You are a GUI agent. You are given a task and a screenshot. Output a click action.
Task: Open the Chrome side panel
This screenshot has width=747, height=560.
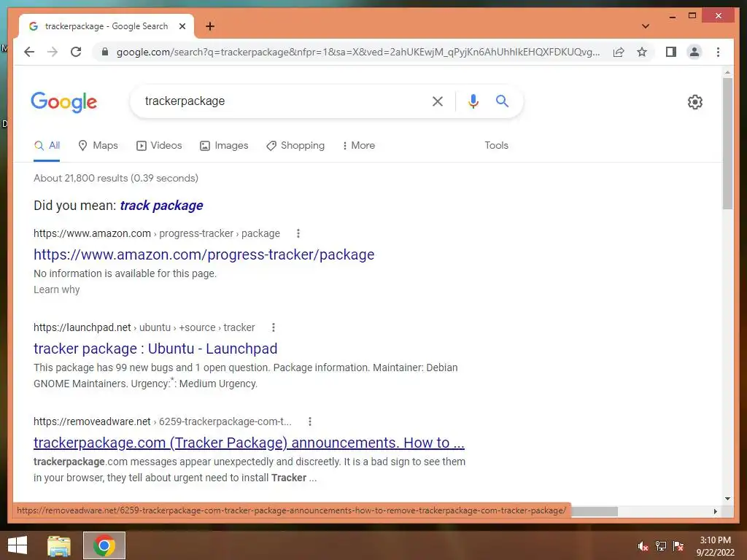pos(671,52)
